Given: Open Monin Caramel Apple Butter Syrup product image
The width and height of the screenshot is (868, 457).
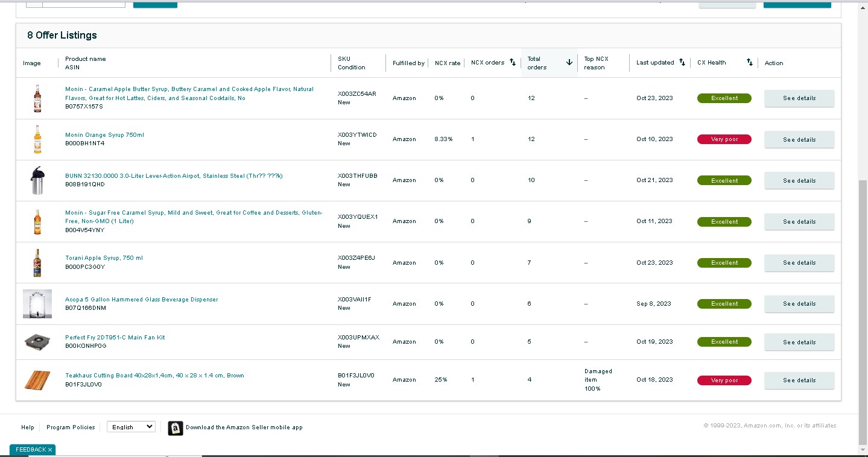Looking at the screenshot, I should 37,98.
